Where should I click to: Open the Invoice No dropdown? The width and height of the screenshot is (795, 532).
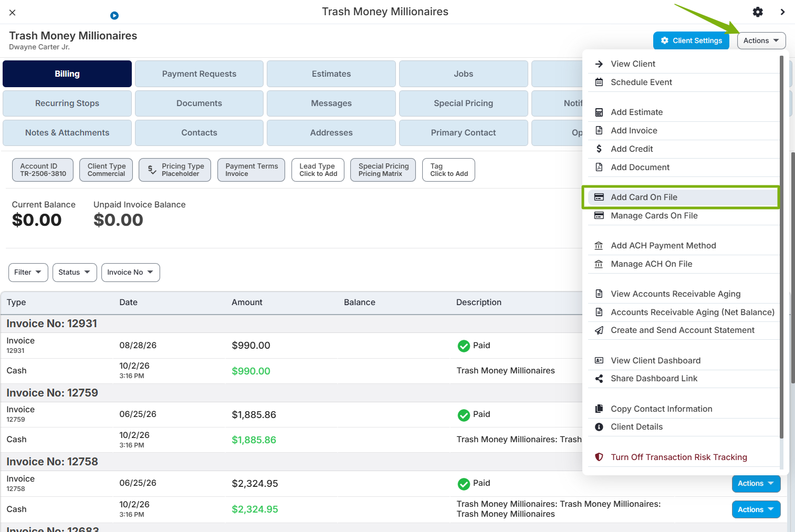coord(131,273)
